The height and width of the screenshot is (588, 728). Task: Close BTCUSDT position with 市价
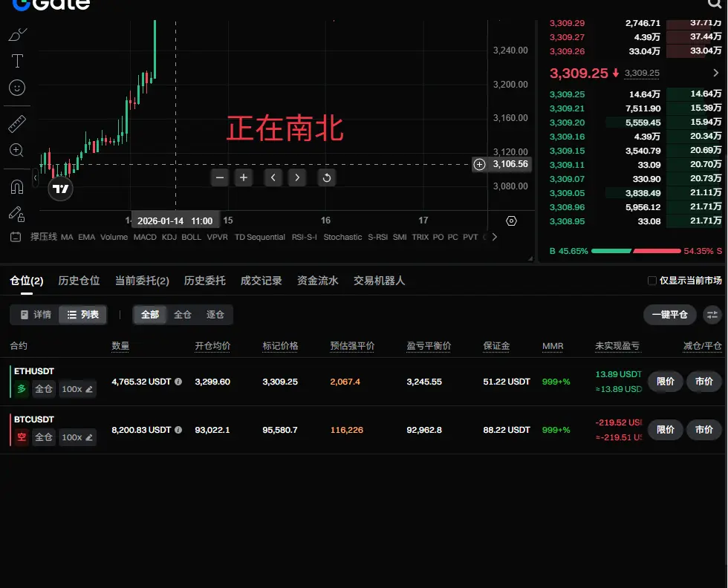tap(704, 430)
